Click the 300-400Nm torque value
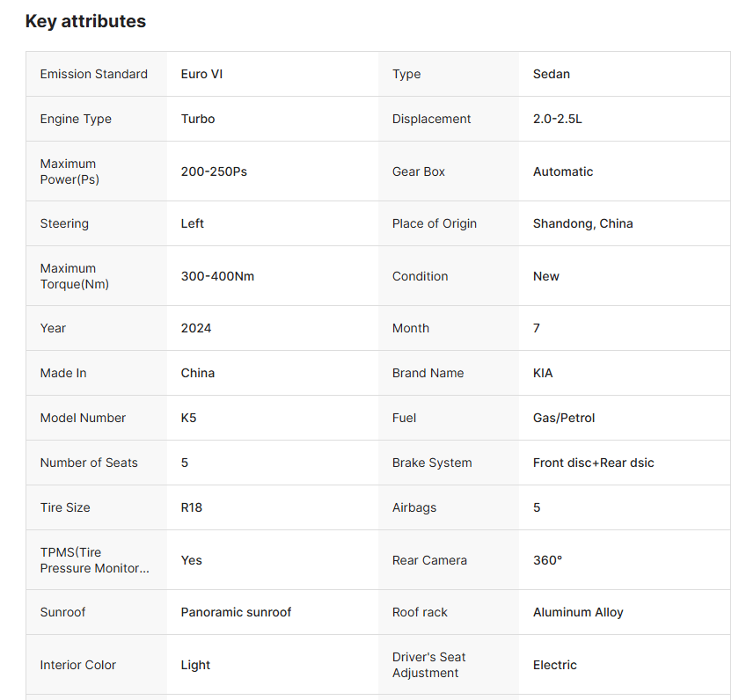Screen dimensions: 739x700 tap(217, 276)
